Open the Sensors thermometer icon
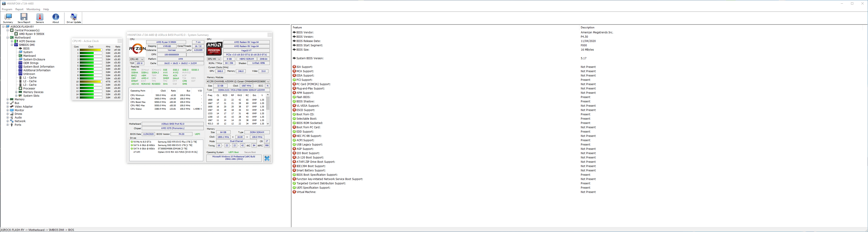 [40, 17]
